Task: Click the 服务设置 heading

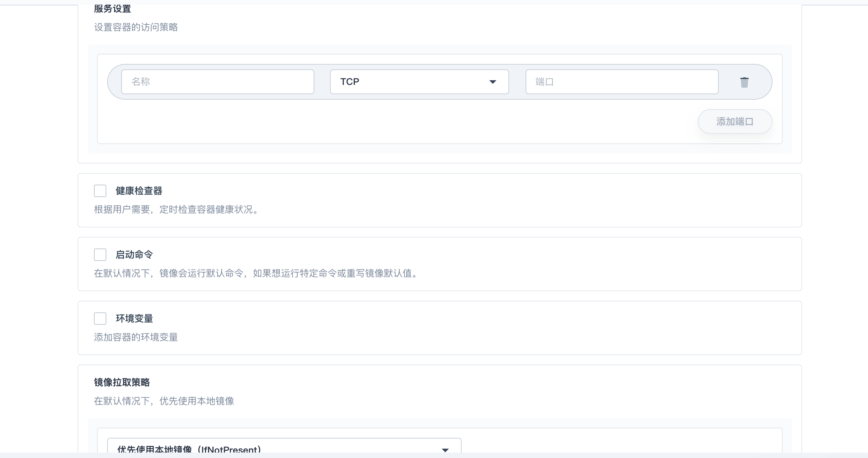Action: [113, 9]
